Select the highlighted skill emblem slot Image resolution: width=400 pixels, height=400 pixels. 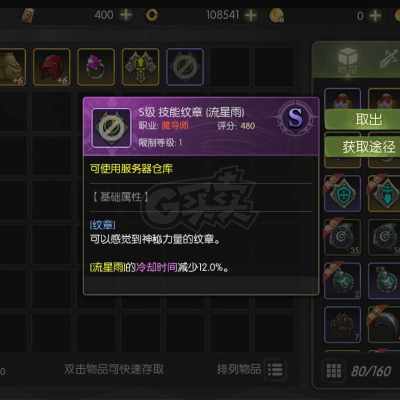coord(185,67)
